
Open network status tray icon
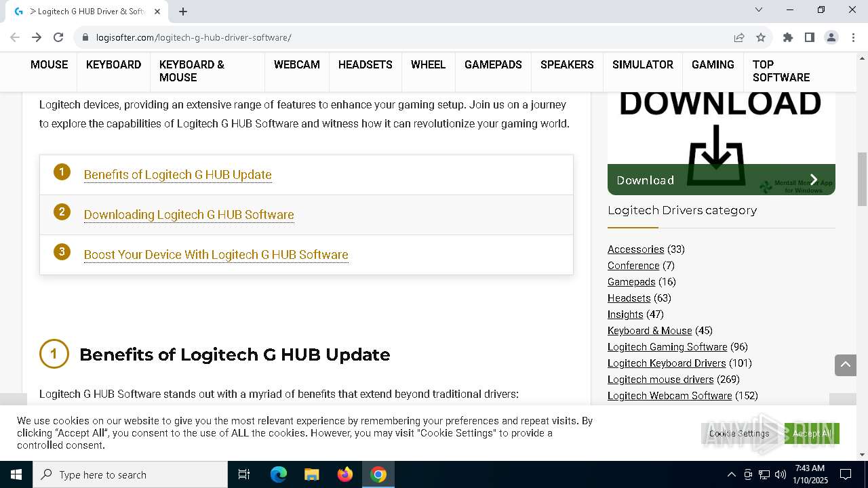[x=764, y=474]
